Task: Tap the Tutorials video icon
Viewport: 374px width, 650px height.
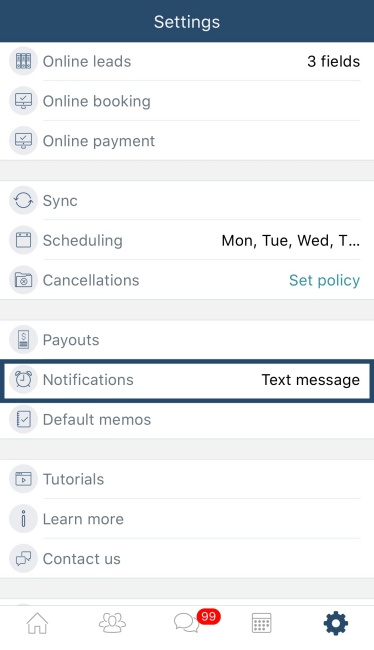Action: tap(23, 479)
